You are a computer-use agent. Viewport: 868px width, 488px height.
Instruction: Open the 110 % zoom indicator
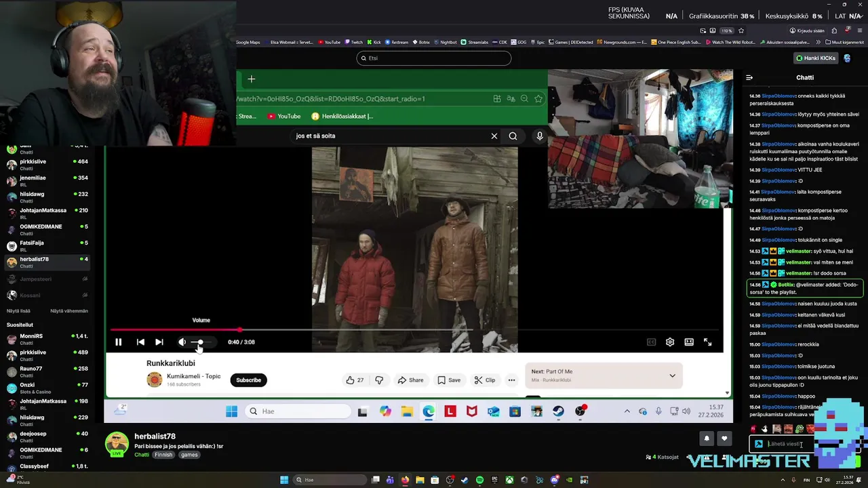pyautogui.click(x=727, y=30)
